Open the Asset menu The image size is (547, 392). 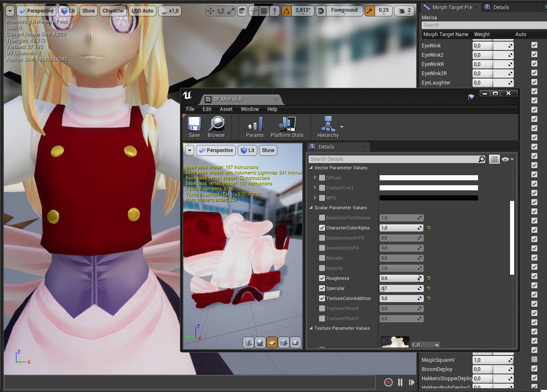pos(226,109)
